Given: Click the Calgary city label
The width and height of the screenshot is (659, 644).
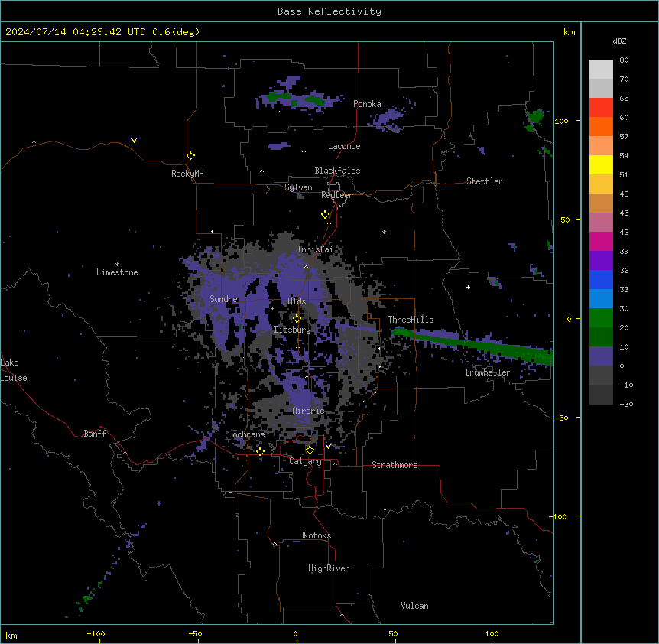Looking at the screenshot, I should (x=305, y=461).
